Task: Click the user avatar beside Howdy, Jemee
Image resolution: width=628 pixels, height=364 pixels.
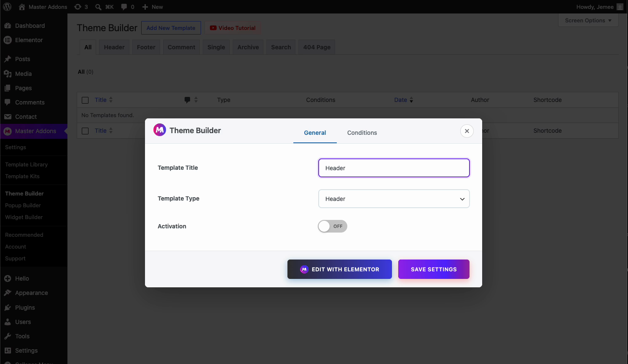Action: click(620, 7)
